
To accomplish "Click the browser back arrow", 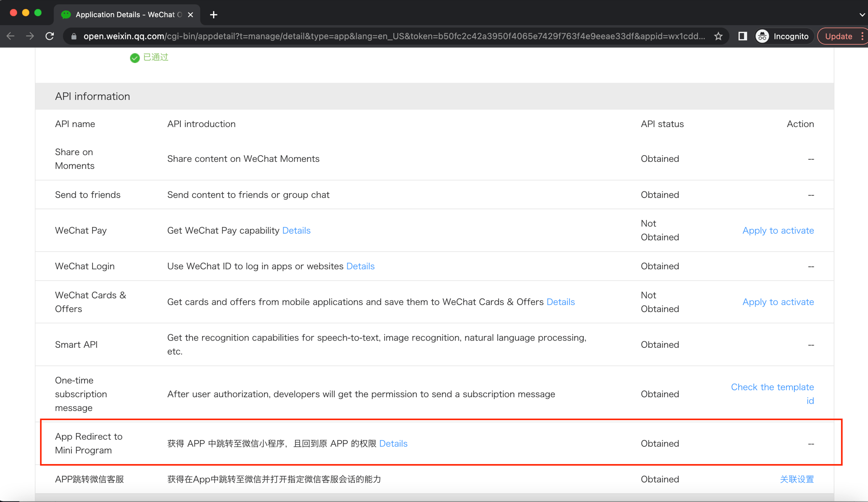I will tap(10, 36).
